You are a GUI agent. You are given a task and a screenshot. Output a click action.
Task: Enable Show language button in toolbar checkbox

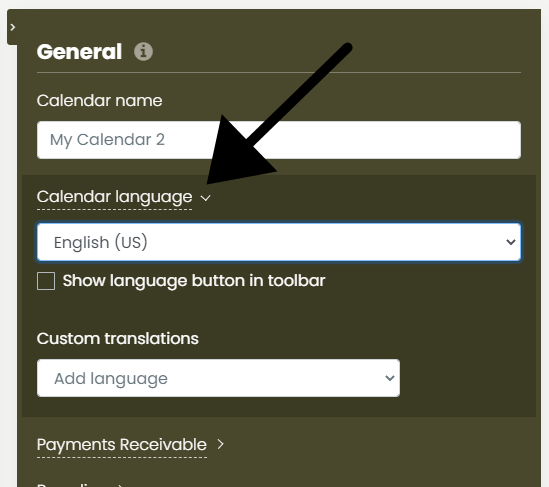46,281
